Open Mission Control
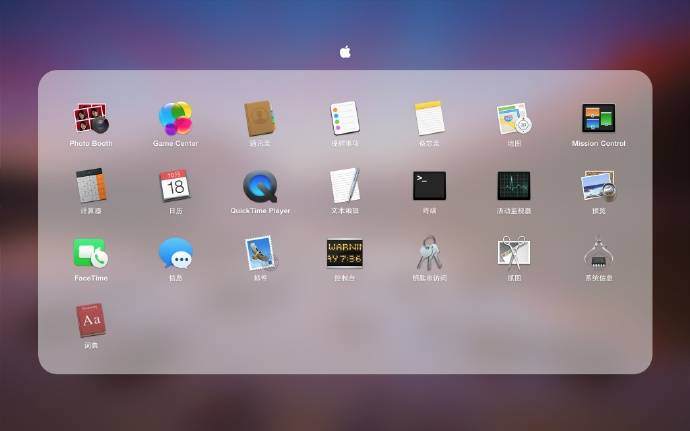This screenshot has height=431, width=690. pos(598,118)
